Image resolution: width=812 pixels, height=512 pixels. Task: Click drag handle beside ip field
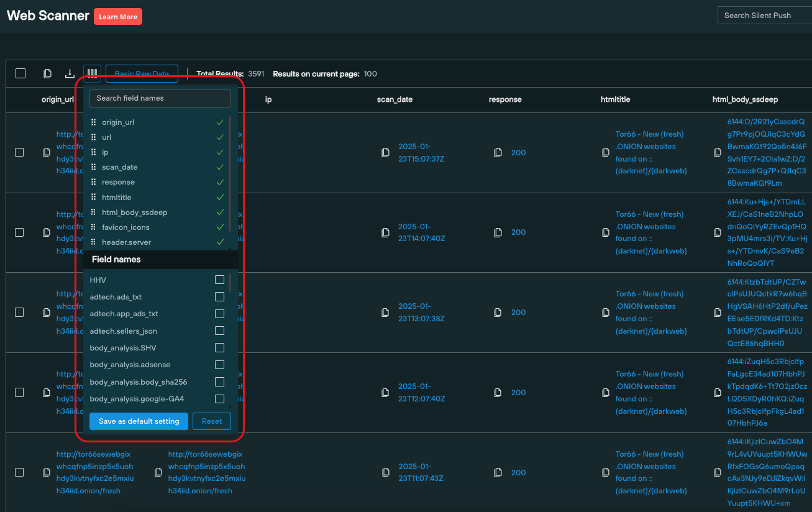coord(94,152)
